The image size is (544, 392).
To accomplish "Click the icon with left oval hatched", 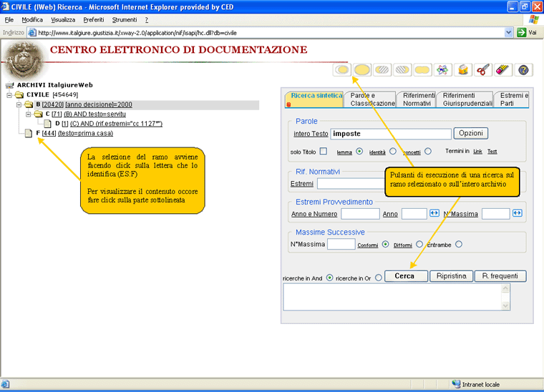I will pos(402,69).
